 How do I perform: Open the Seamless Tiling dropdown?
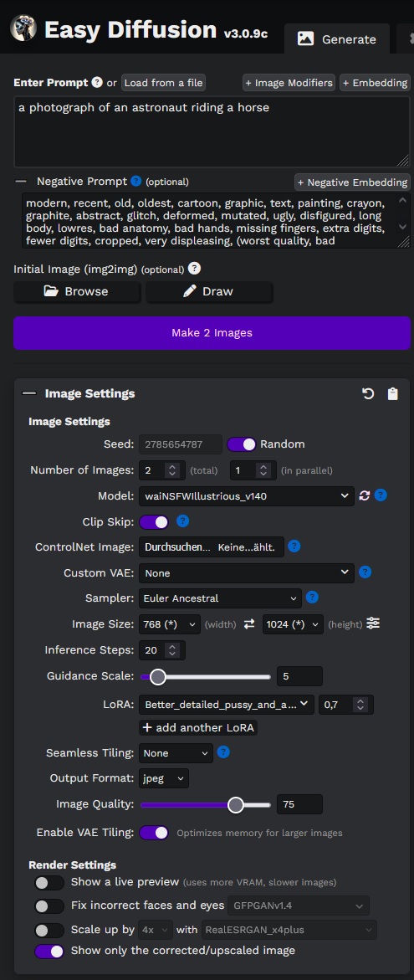[x=176, y=753]
